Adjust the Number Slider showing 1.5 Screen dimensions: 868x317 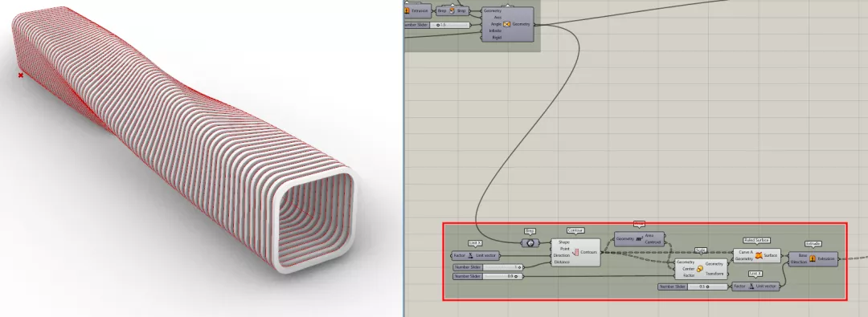pos(437,25)
